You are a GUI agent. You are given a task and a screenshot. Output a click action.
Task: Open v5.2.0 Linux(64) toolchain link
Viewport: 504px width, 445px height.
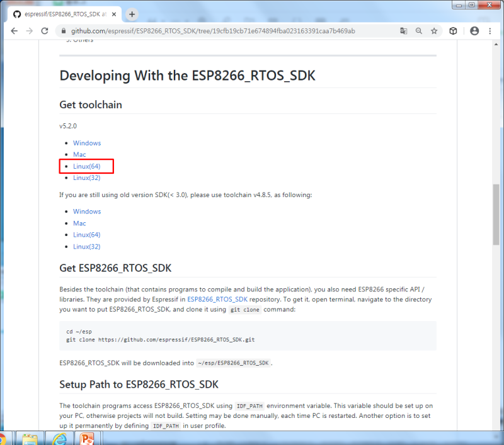86,166
